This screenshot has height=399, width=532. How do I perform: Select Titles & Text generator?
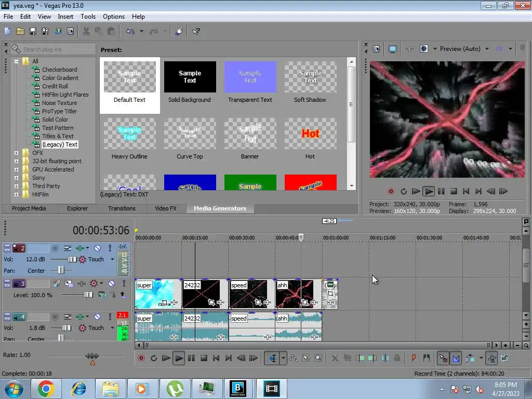click(x=58, y=136)
